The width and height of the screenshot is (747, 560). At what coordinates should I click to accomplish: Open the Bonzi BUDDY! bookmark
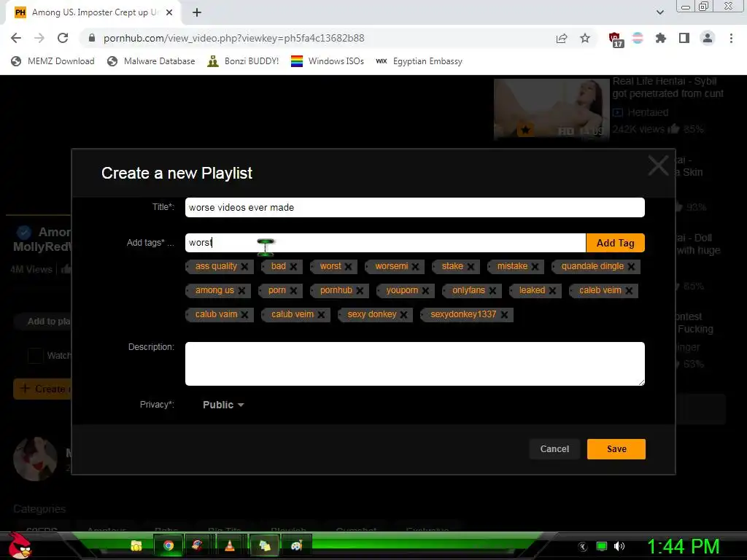coord(243,61)
